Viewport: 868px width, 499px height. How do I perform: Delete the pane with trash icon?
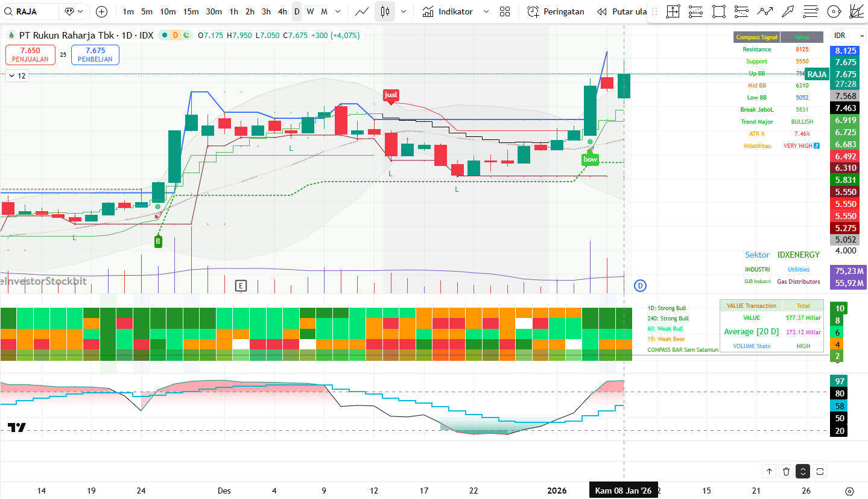tap(786, 471)
